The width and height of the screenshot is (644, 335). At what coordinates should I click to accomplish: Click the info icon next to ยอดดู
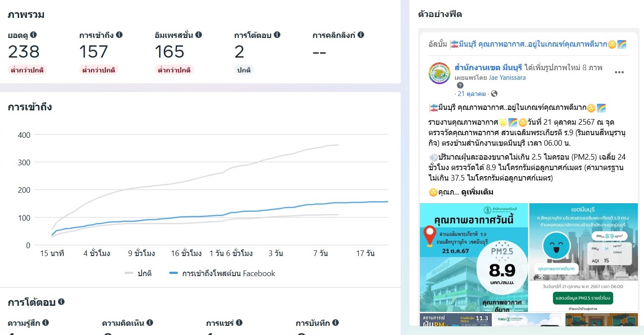tap(34, 35)
